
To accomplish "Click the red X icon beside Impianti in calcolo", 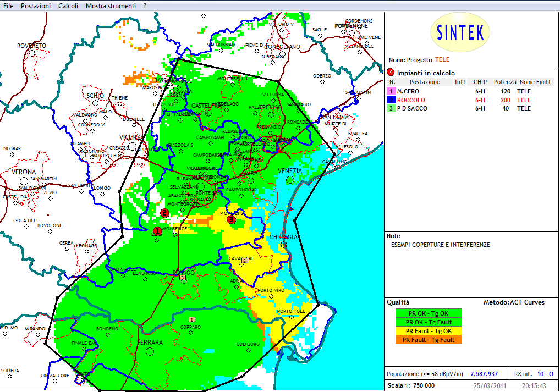I will pos(391,72).
